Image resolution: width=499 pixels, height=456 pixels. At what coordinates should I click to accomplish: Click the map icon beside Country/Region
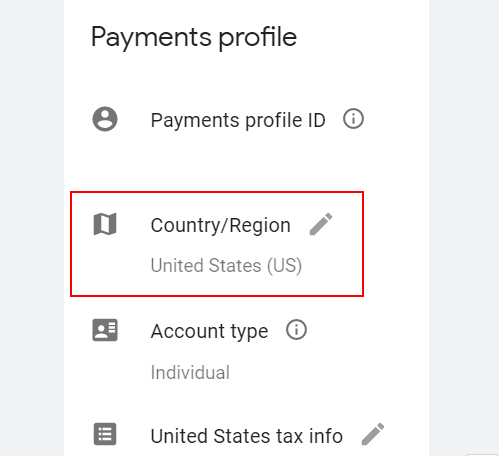105,224
